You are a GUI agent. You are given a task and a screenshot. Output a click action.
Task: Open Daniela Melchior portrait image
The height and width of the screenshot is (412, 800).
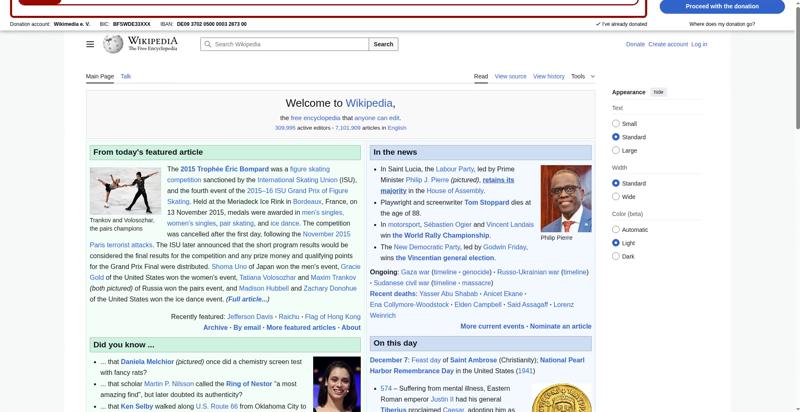tap(336, 386)
